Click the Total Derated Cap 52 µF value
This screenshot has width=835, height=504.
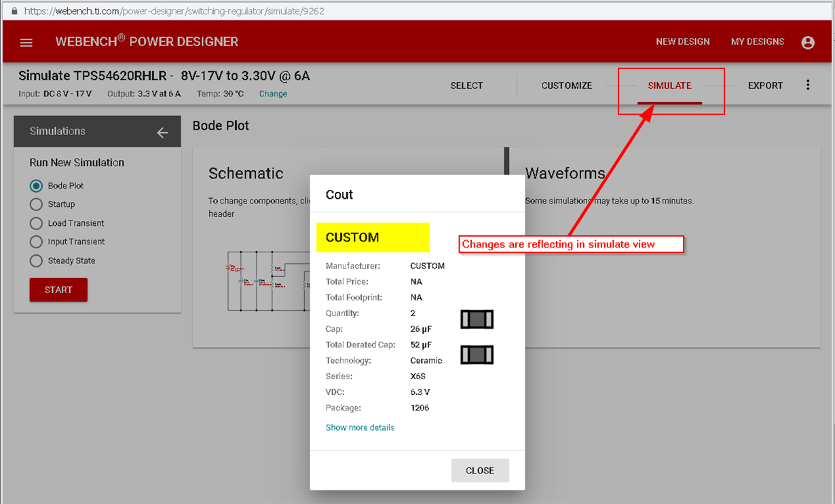point(421,345)
